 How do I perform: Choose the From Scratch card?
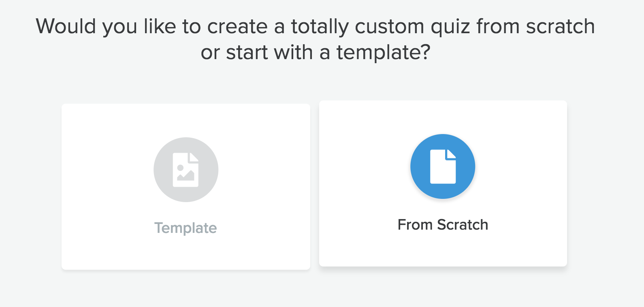click(x=443, y=183)
